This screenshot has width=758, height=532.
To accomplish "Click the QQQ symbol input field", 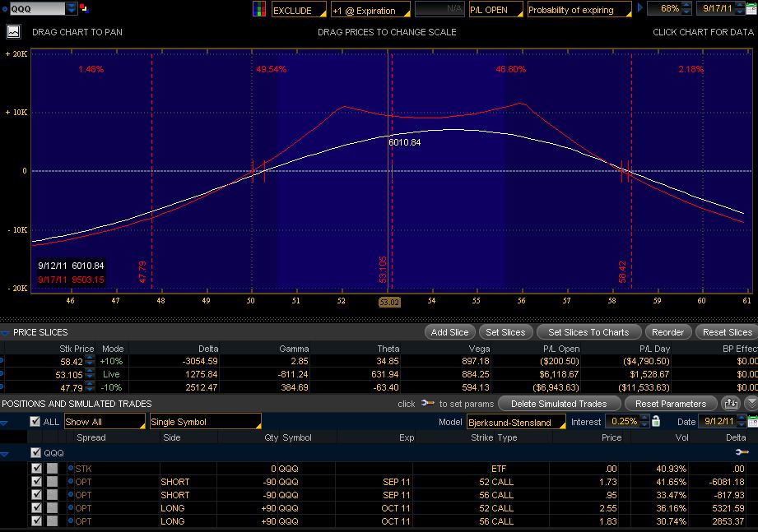I will 37,9.
